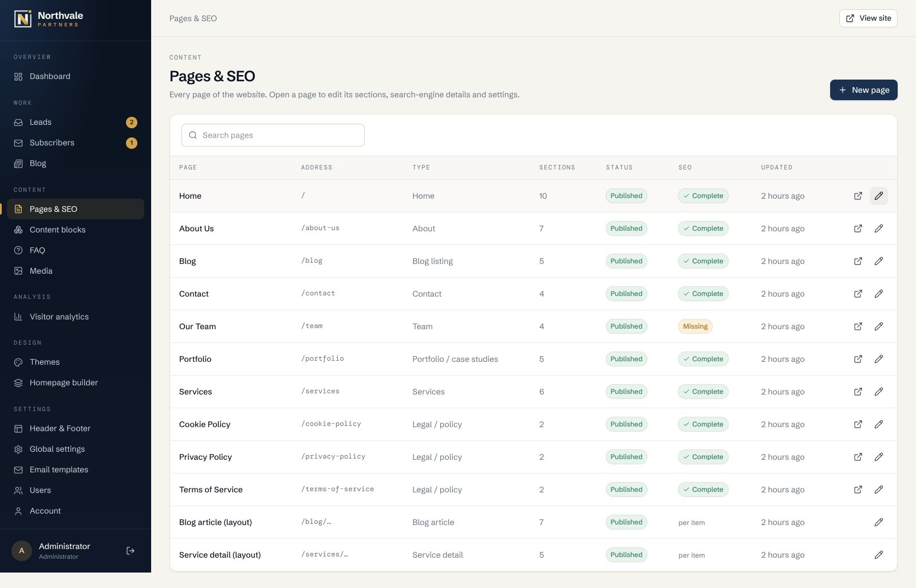The image size is (916, 588).
Task: Click the logout icon beside Administrator
Action: click(x=131, y=551)
